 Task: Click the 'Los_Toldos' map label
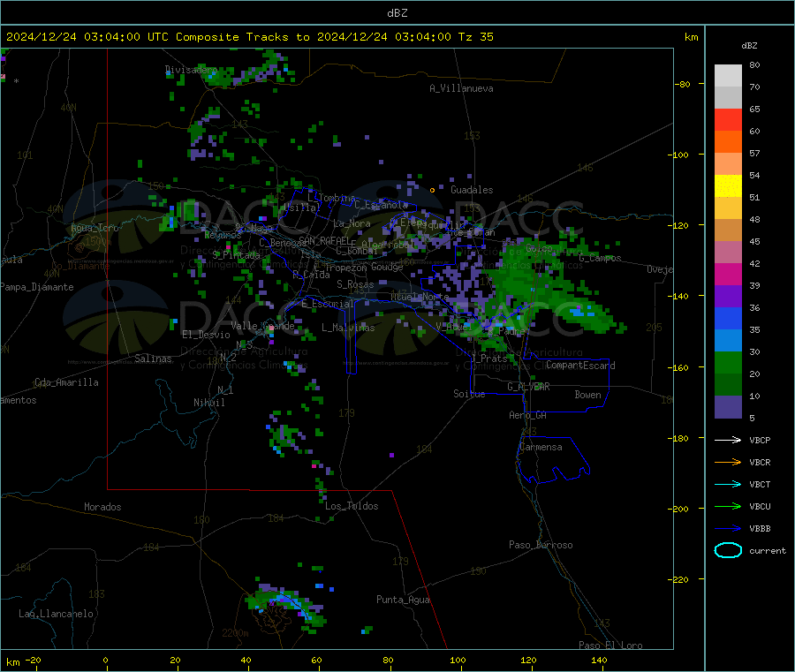pyautogui.click(x=352, y=506)
